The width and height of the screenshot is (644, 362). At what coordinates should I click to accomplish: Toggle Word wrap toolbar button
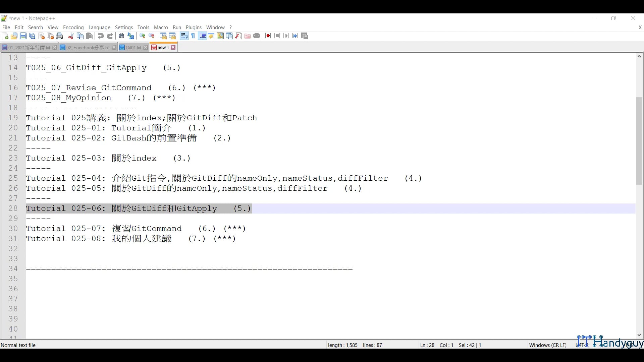click(184, 36)
